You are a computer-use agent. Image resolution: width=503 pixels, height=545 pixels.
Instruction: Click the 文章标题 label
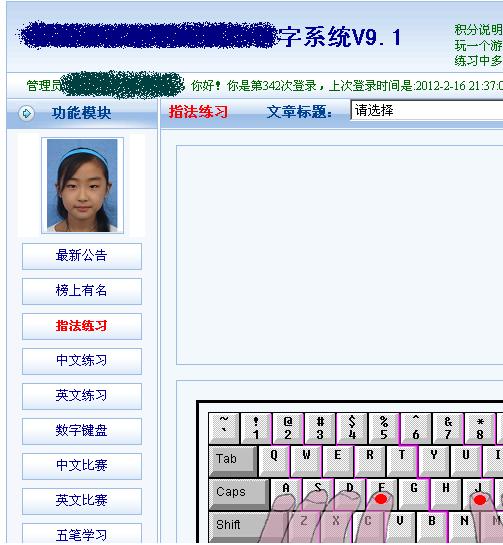point(299,112)
